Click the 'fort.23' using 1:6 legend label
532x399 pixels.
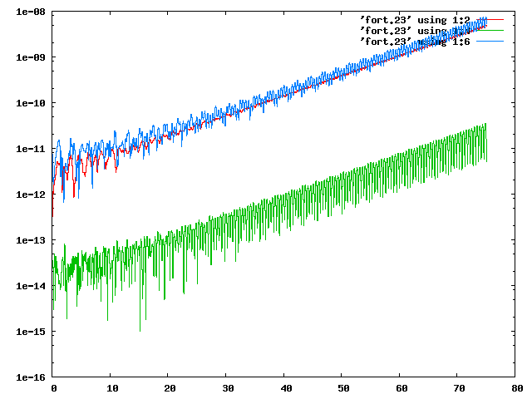(x=415, y=42)
